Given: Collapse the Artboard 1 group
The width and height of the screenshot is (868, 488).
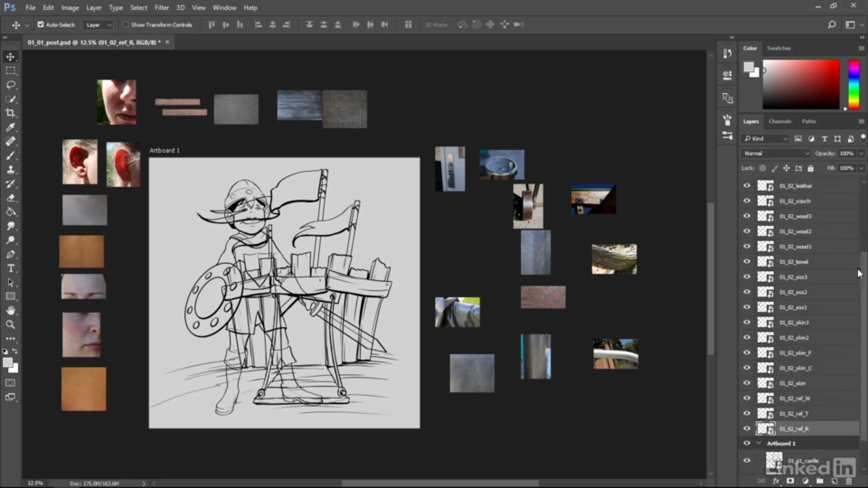Looking at the screenshot, I should 759,443.
